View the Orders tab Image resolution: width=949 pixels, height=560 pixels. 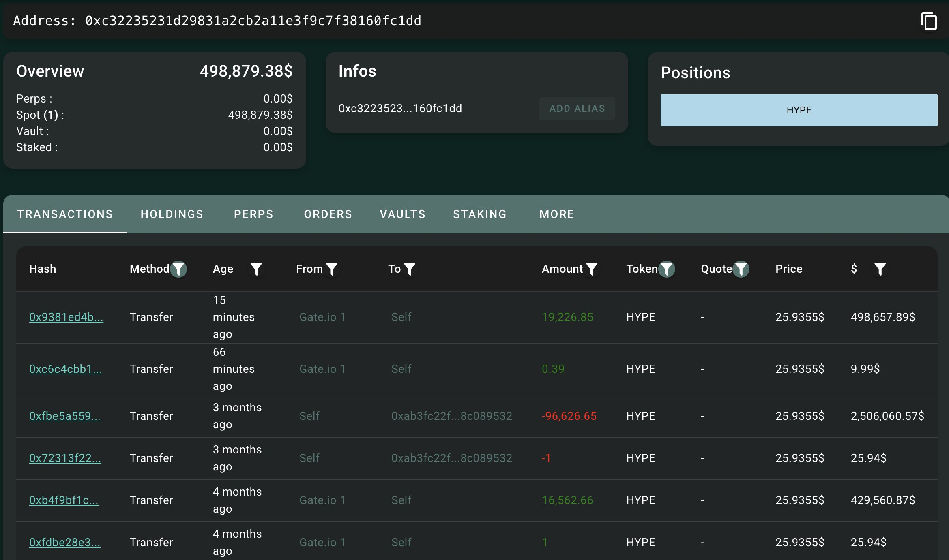click(328, 214)
